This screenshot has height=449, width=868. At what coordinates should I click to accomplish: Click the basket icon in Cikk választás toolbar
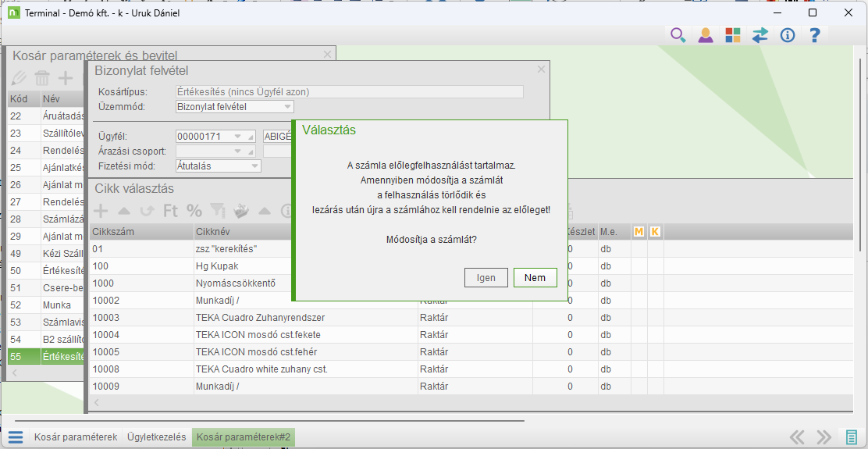[242, 210]
